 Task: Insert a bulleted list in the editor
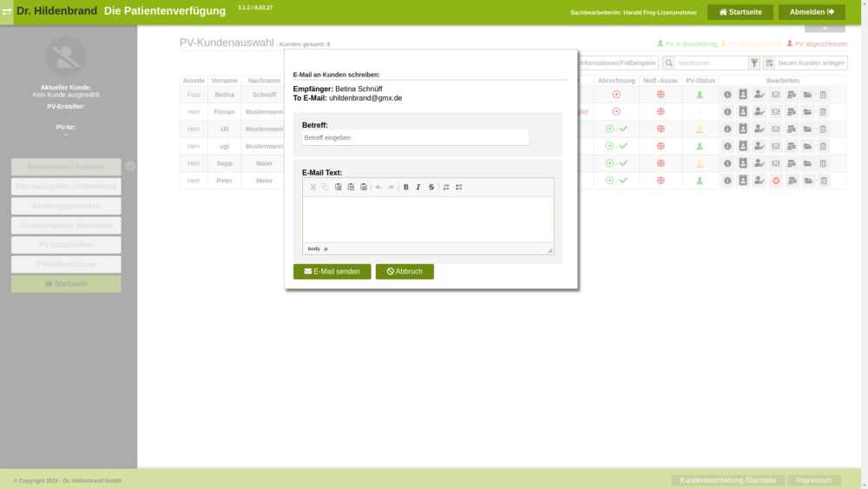[x=459, y=188]
